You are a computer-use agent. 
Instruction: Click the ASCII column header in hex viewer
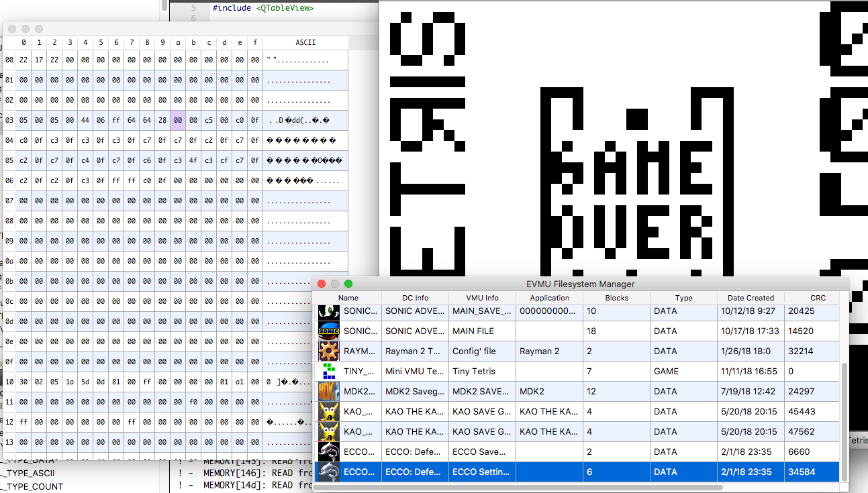[x=305, y=42]
